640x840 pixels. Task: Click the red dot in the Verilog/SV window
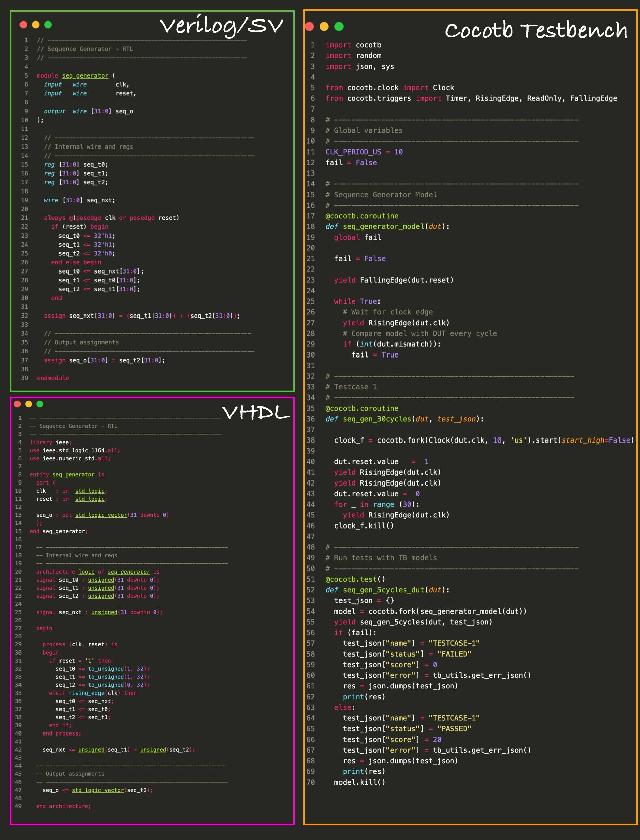[x=23, y=25]
